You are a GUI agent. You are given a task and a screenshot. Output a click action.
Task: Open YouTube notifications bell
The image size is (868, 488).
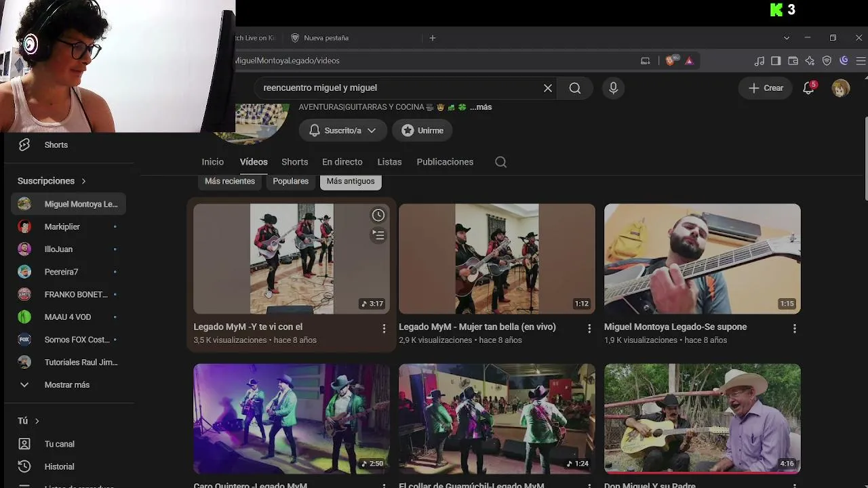[808, 88]
